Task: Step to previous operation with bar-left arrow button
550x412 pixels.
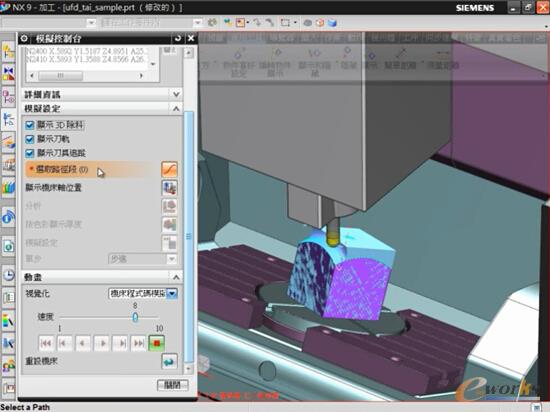Action: click(65, 343)
